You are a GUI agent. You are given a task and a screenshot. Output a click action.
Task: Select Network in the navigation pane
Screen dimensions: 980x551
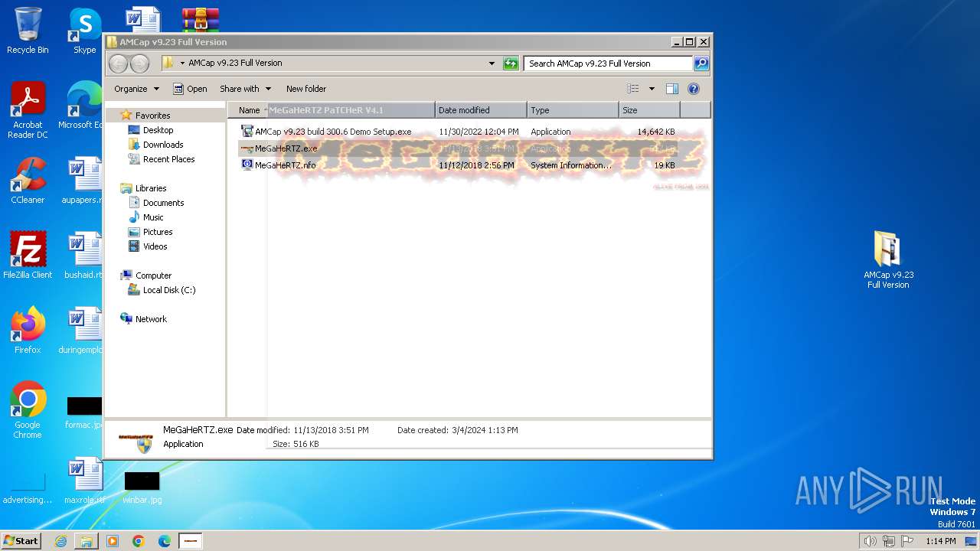click(x=151, y=319)
